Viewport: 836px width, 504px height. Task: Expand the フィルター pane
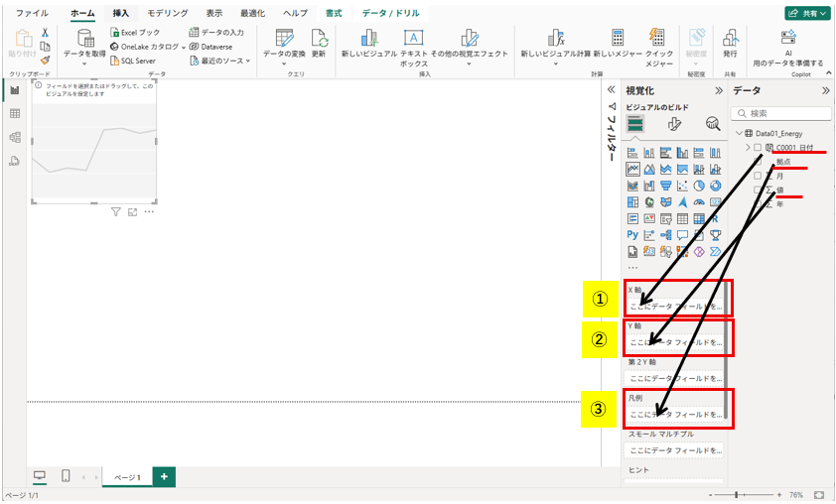[611, 89]
